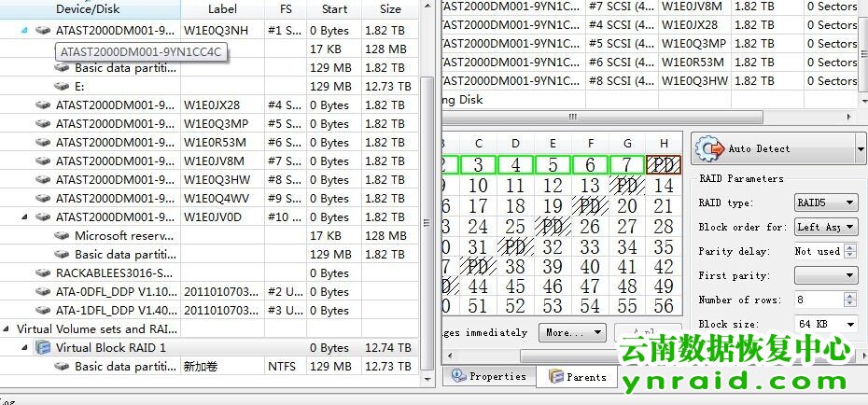Collapse the W1E0Q3NH disk tree node

25,30
